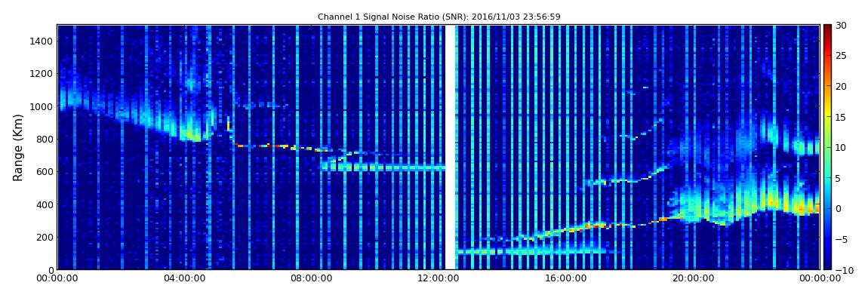Screen dimensions: 868x307
Task: Click the colorbar label 25
Action: (842, 56)
